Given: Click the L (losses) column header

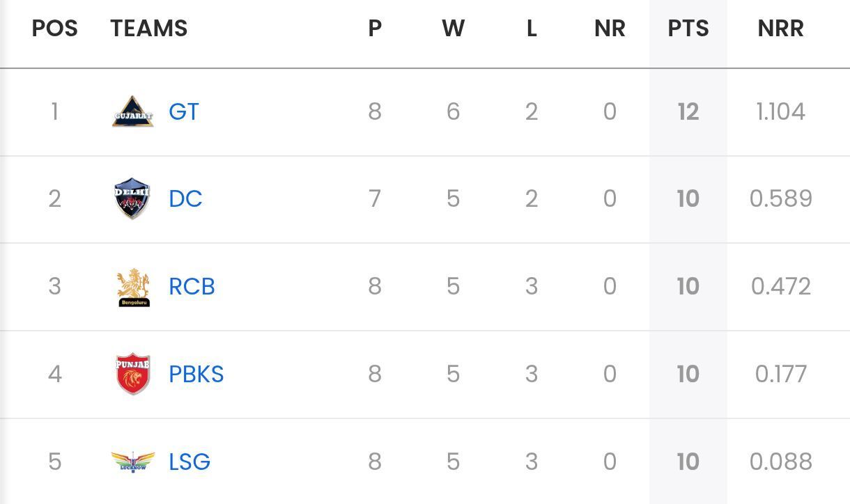Looking at the screenshot, I should (x=532, y=29).
